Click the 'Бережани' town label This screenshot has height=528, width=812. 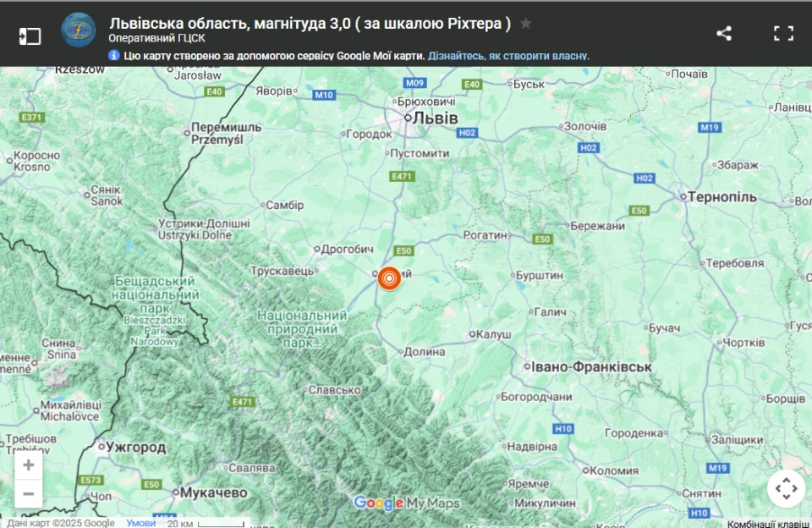(x=598, y=226)
